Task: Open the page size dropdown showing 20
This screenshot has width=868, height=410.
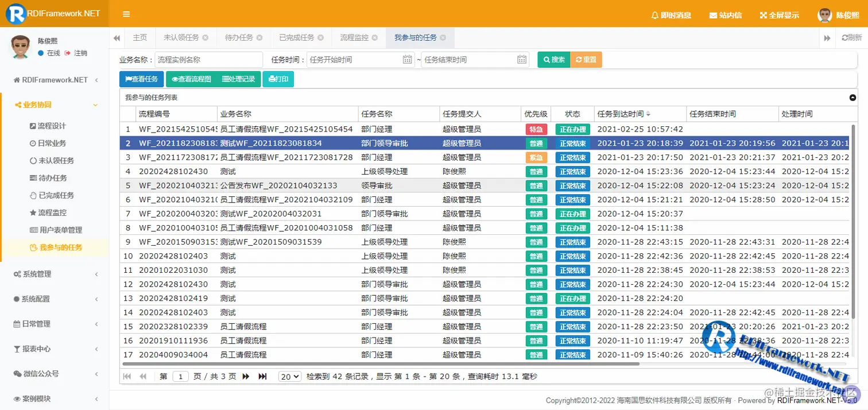Action: click(x=289, y=376)
